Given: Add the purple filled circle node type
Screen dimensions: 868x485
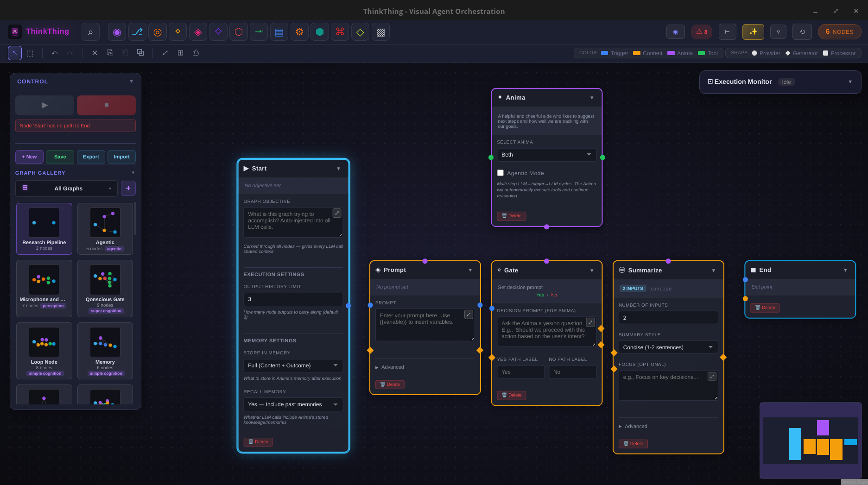Looking at the screenshot, I should [117, 32].
